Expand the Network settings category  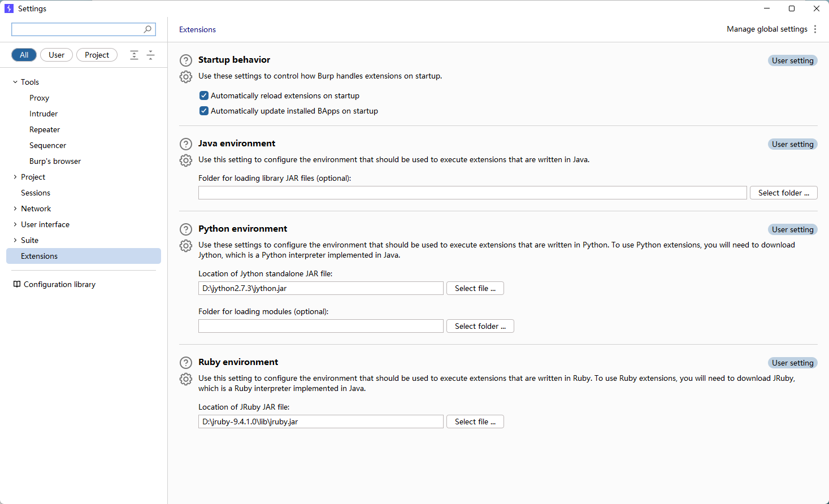point(15,208)
